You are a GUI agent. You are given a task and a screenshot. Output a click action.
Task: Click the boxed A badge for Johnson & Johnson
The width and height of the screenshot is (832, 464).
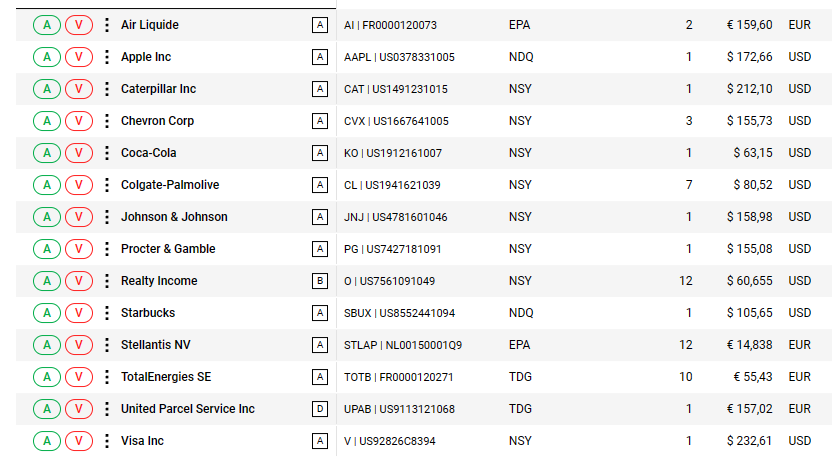click(x=319, y=217)
